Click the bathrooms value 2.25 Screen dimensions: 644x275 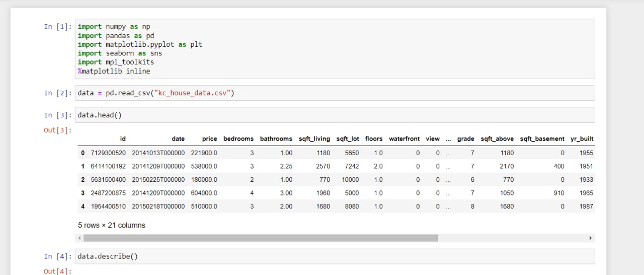286,166
